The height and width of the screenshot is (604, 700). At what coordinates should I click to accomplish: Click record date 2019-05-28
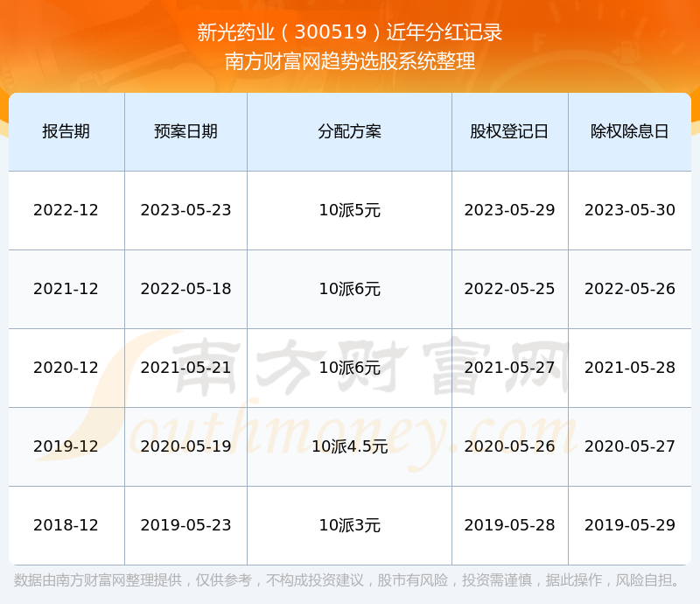pos(509,524)
